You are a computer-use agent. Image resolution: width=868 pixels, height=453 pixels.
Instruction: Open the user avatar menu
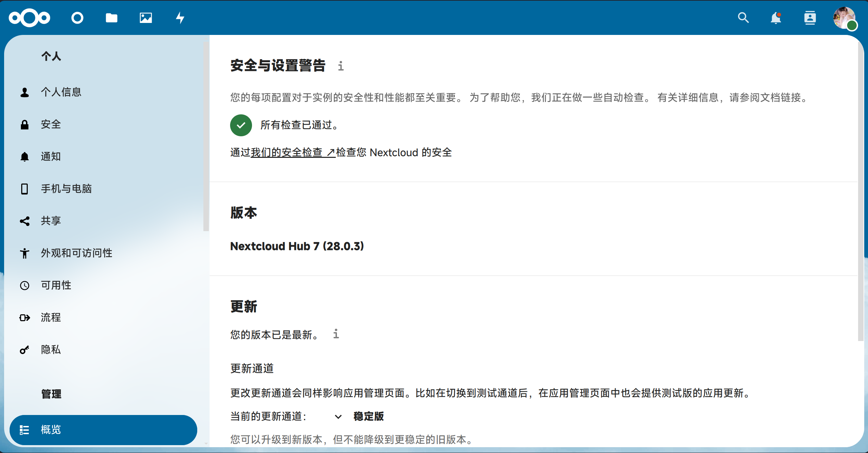coord(845,18)
